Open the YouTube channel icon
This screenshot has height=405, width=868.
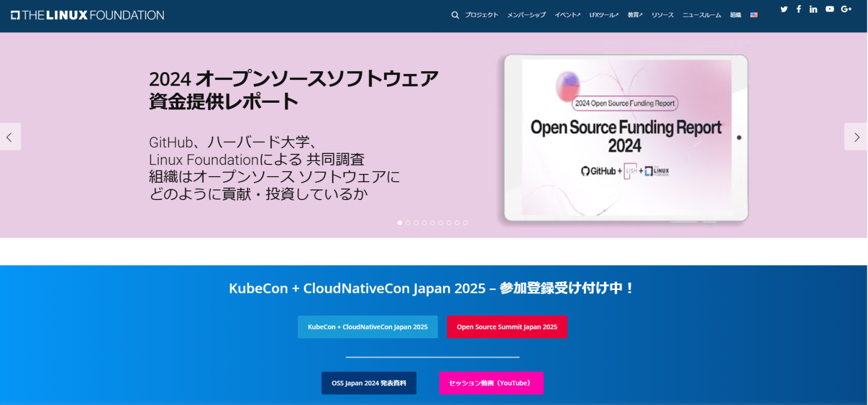830,9
